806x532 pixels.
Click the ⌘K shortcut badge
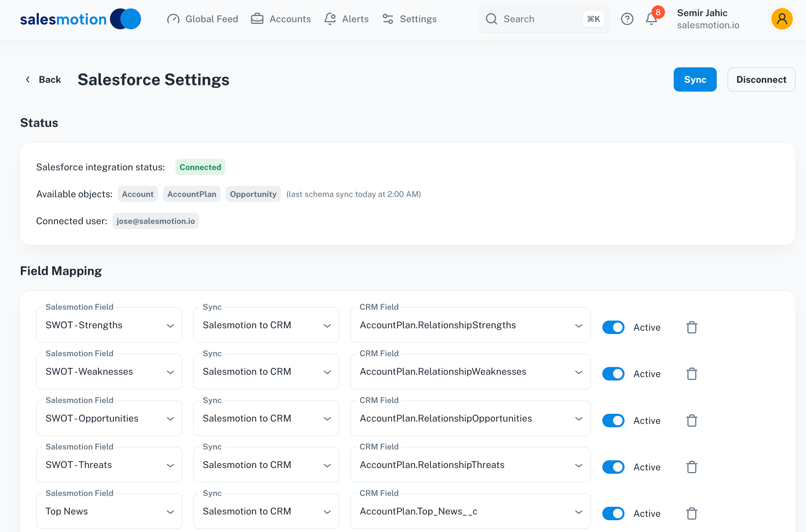(594, 19)
